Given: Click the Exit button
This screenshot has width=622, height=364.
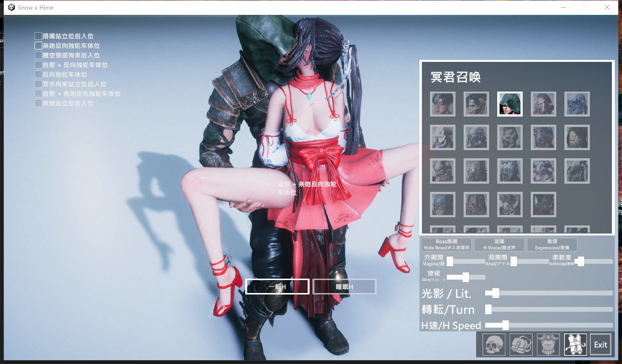Looking at the screenshot, I should click(600, 345).
